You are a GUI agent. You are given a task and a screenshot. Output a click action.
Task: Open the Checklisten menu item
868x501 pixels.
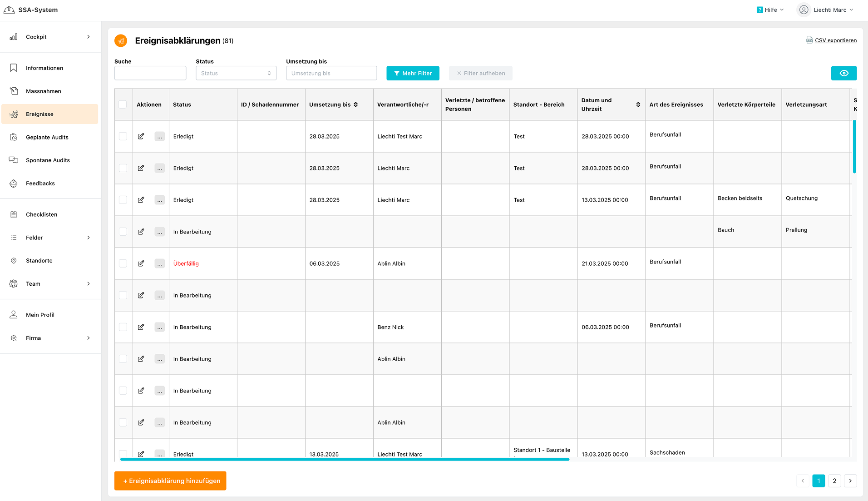(41, 214)
